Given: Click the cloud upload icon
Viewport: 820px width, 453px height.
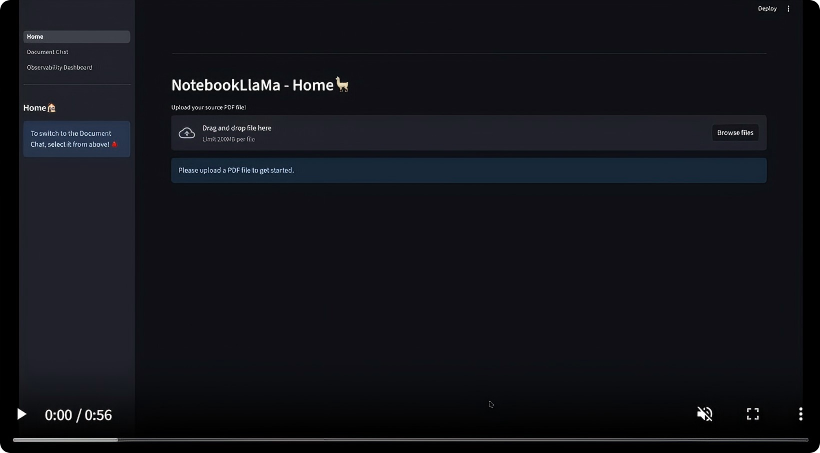Looking at the screenshot, I should pos(187,133).
